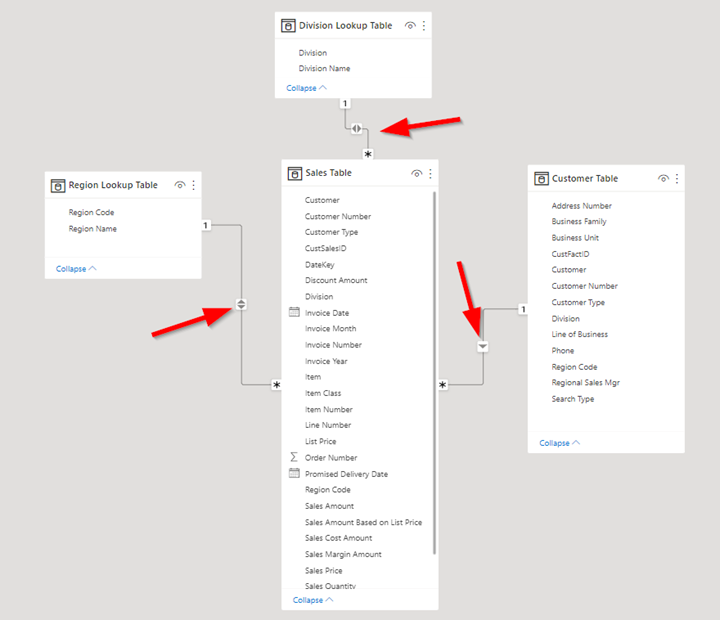Screen dimensions: 720x620
Task: Click the Customer Table header icon
Action: (541, 179)
